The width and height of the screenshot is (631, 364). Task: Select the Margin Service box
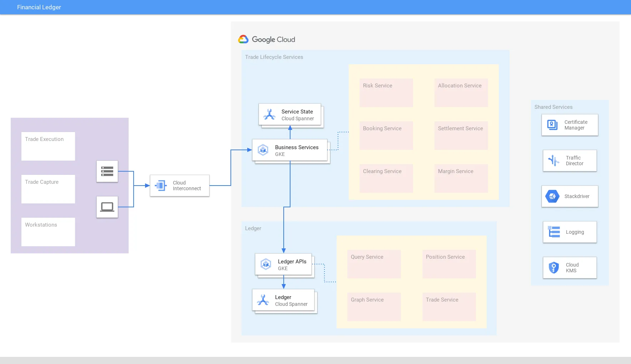point(461,178)
